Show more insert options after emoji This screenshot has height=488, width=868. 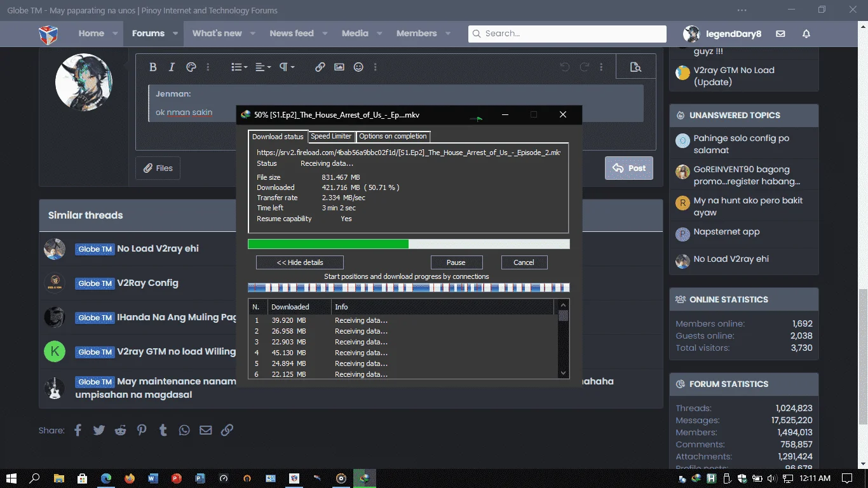coord(376,67)
